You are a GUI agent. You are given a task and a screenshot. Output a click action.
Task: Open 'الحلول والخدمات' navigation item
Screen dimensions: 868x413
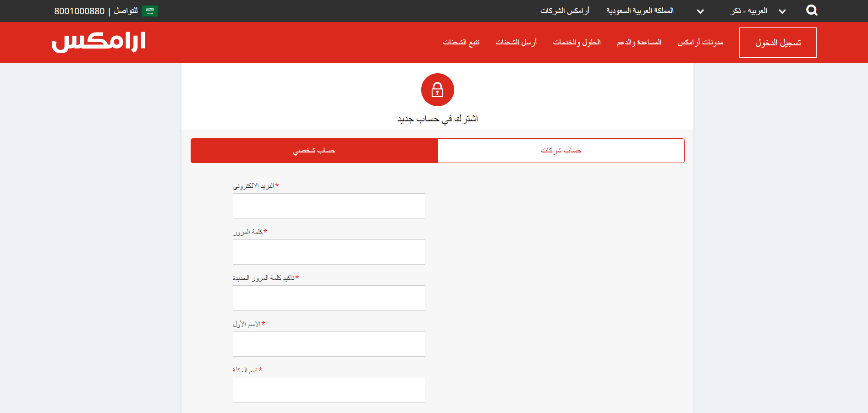[577, 42]
